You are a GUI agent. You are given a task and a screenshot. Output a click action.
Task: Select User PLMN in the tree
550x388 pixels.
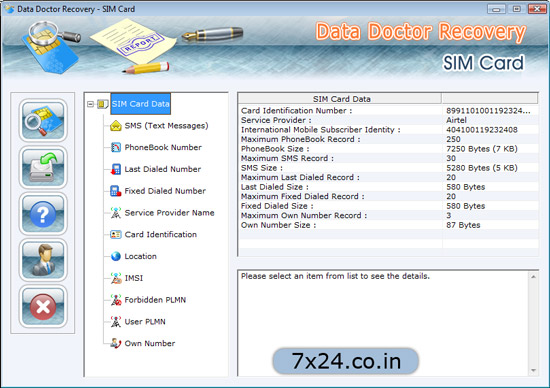[145, 322]
